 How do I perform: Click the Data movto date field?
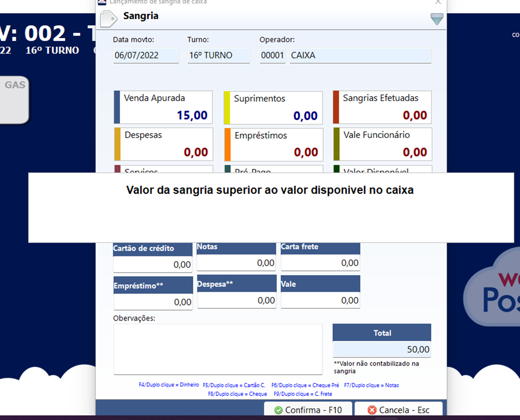click(146, 55)
